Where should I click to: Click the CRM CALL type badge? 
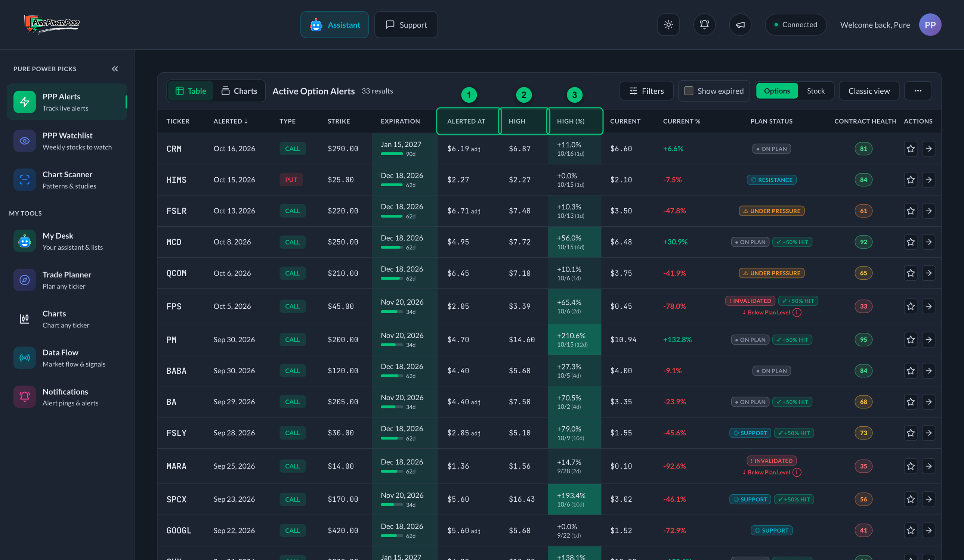292,149
